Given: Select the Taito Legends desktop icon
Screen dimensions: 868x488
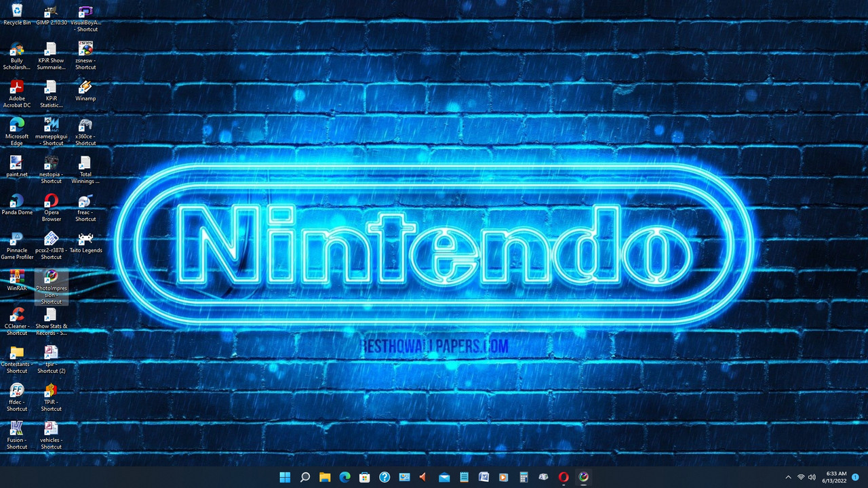Looking at the screenshot, I should [x=85, y=242].
